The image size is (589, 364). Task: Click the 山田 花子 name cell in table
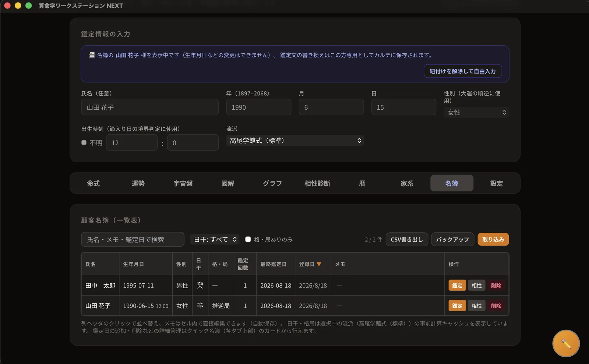(x=100, y=305)
